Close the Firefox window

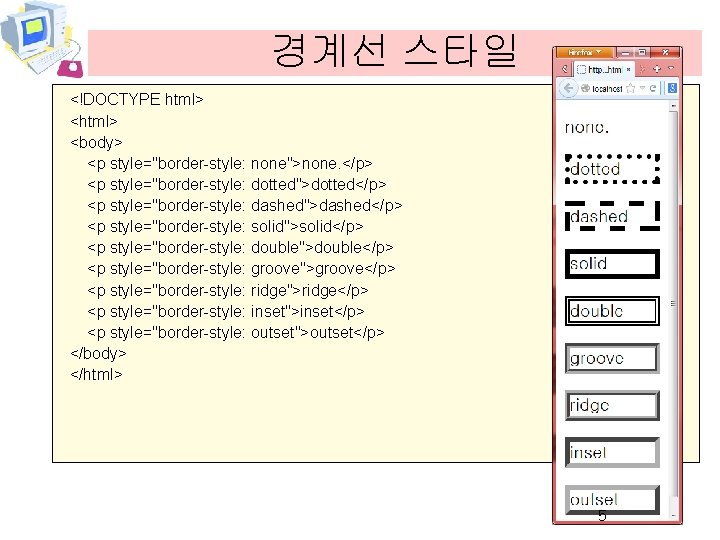click(665, 53)
